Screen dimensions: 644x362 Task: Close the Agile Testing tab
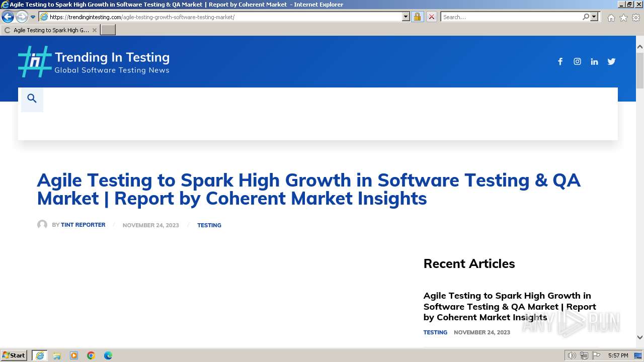point(94,30)
